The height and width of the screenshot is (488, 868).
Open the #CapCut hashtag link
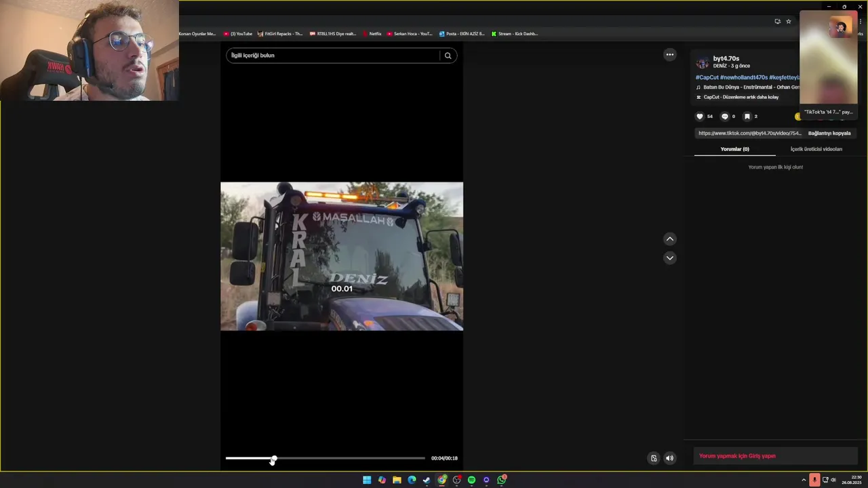click(707, 77)
